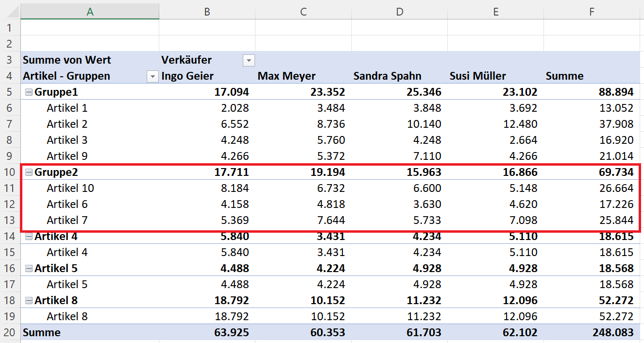Click the 'Ingo Geier' header cell
Screen dimensions: 644x343
207,76
